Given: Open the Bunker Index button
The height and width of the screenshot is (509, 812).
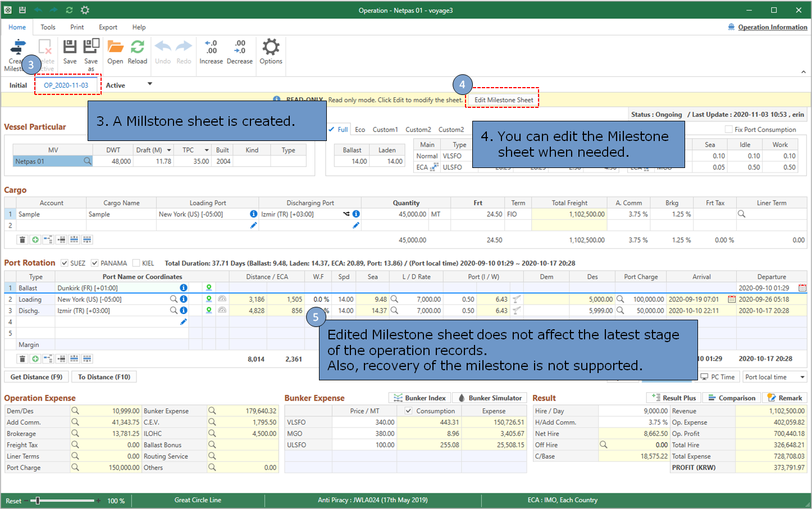Looking at the screenshot, I should 419,398.
